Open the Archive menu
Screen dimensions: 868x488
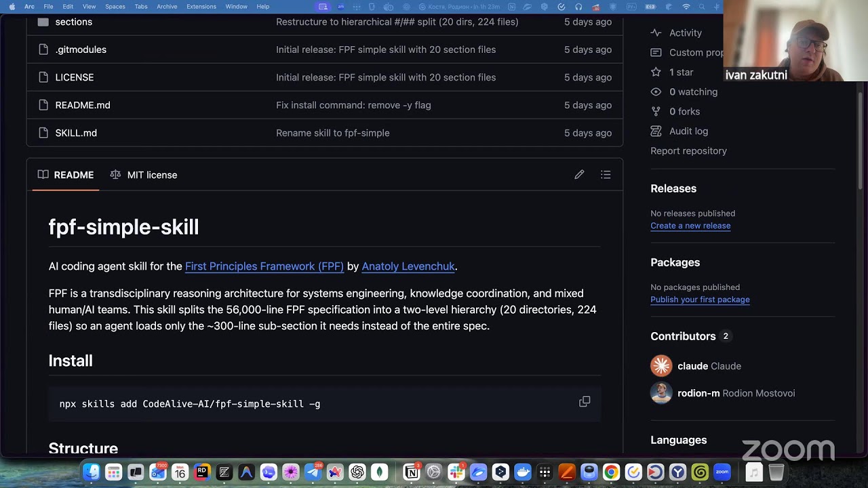click(x=167, y=6)
